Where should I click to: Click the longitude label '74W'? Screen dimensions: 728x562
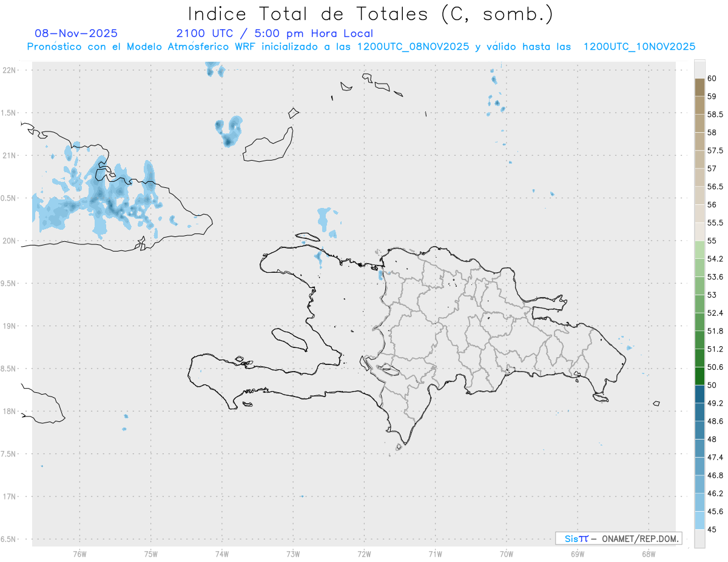pos(222,554)
